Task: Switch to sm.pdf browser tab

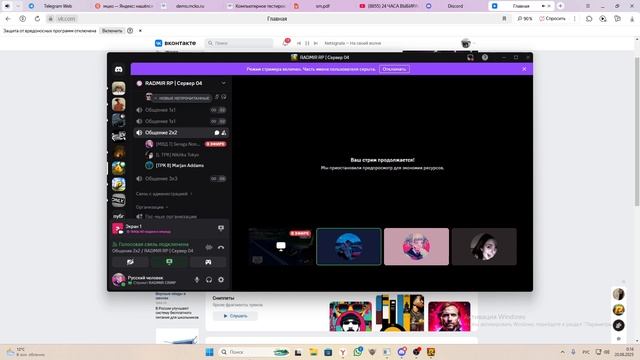Action: tap(322, 6)
